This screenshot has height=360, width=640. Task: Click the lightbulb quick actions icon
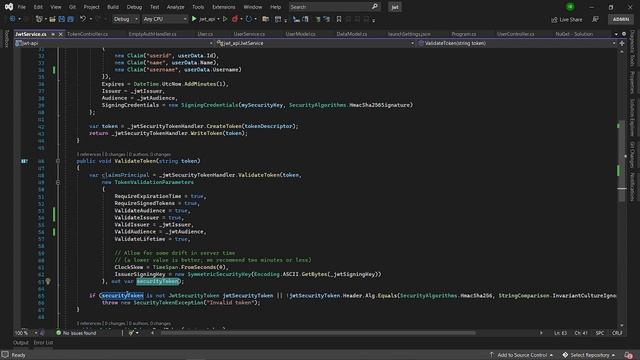(x=48, y=281)
